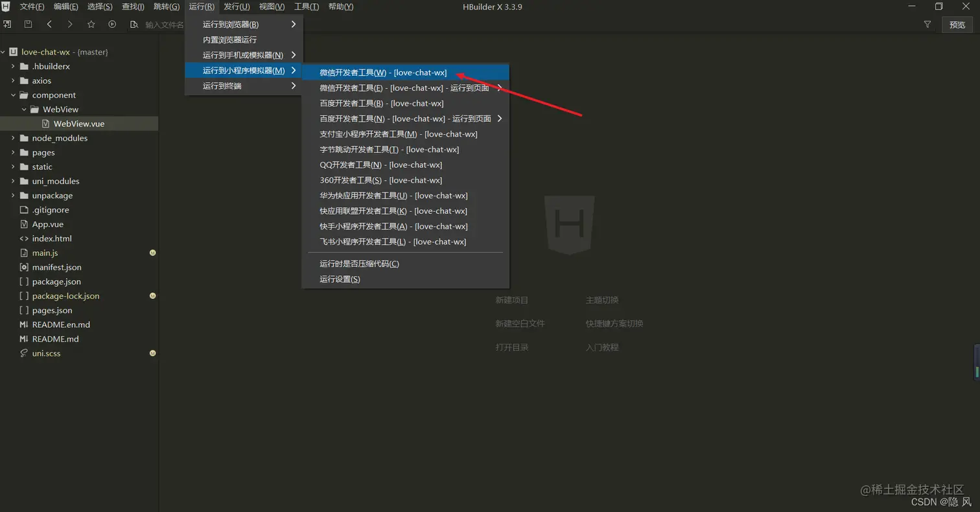Click the manifest.json file icon
The height and width of the screenshot is (512, 980).
click(x=24, y=267)
